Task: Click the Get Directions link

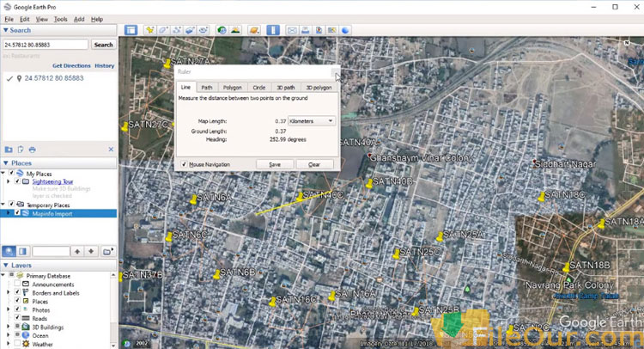Action: pyautogui.click(x=71, y=65)
